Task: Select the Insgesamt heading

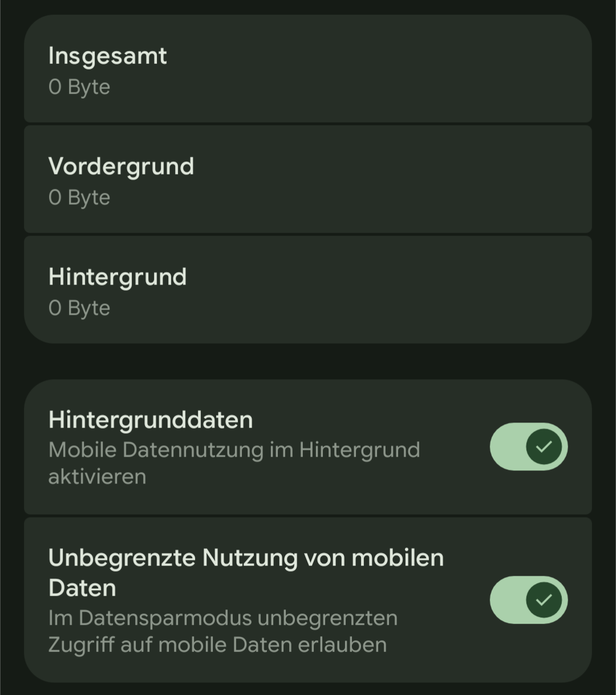Action: click(107, 56)
